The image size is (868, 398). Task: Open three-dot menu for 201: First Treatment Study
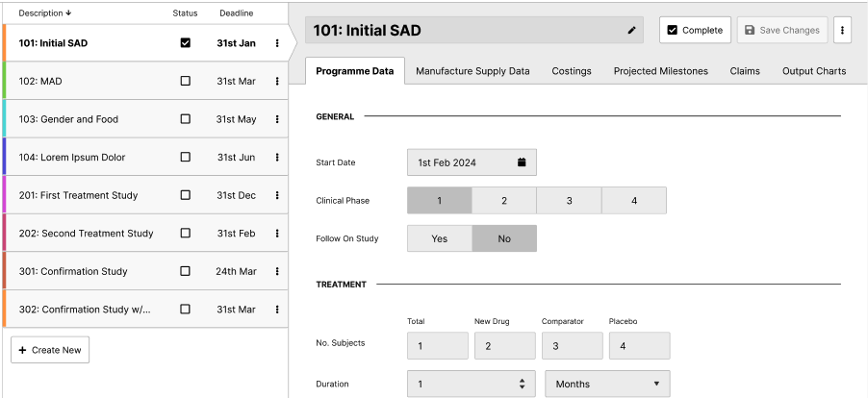click(x=277, y=195)
